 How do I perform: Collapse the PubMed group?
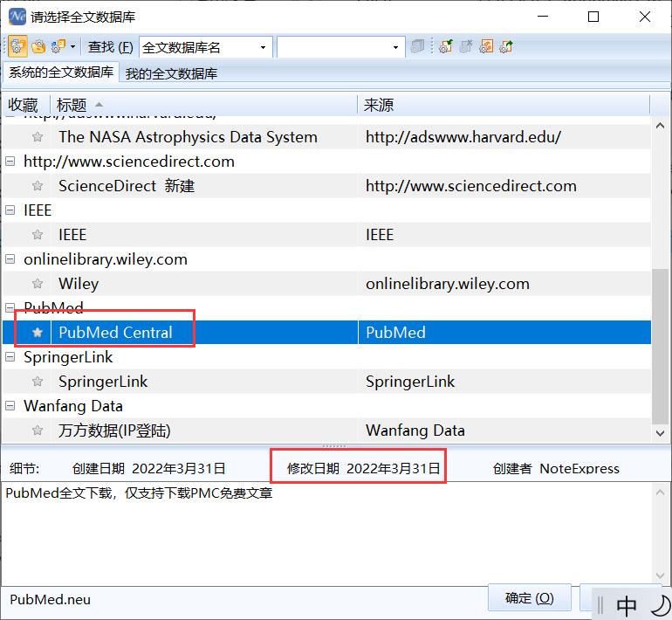click(10, 308)
